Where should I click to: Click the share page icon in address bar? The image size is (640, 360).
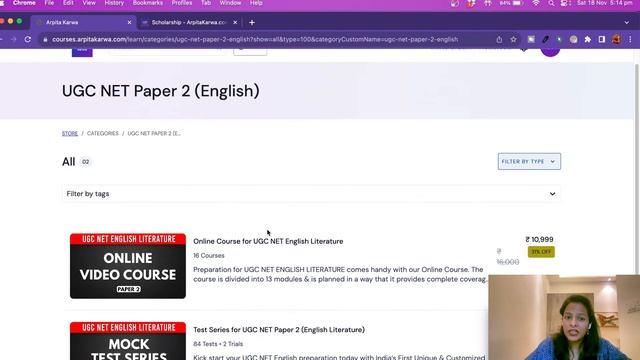pyautogui.click(x=499, y=40)
